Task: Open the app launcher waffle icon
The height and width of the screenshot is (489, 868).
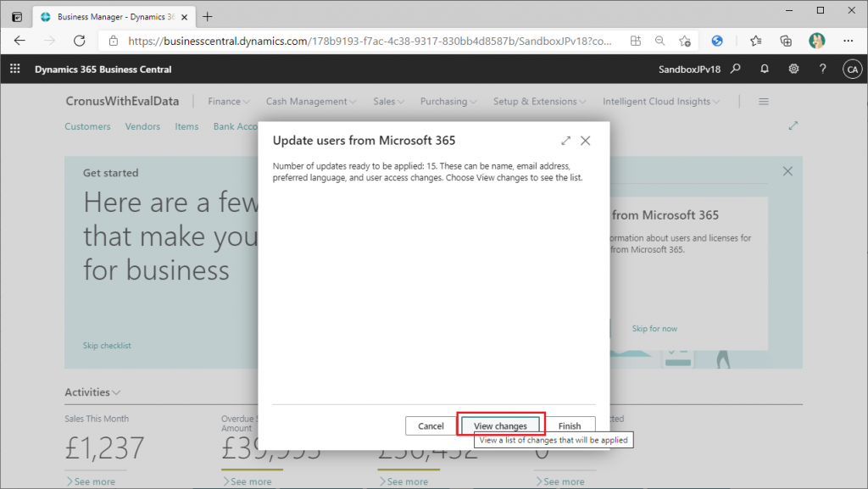Action: click(15, 69)
